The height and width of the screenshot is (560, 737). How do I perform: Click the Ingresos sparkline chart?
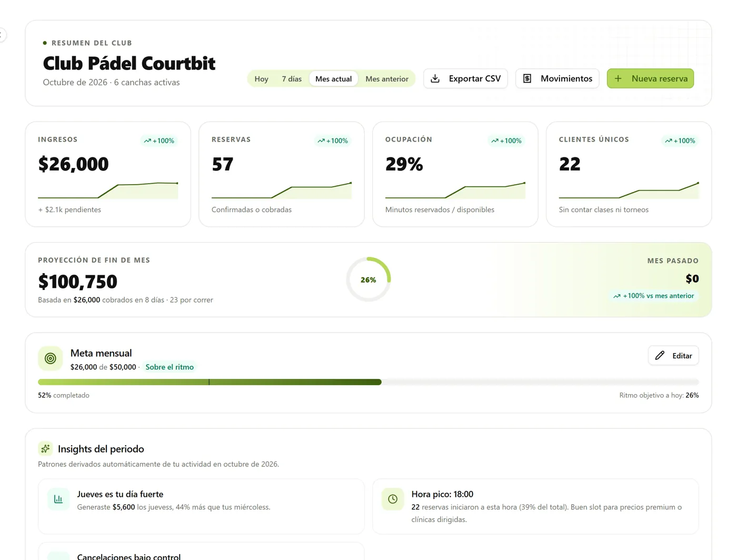click(x=108, y=190)
